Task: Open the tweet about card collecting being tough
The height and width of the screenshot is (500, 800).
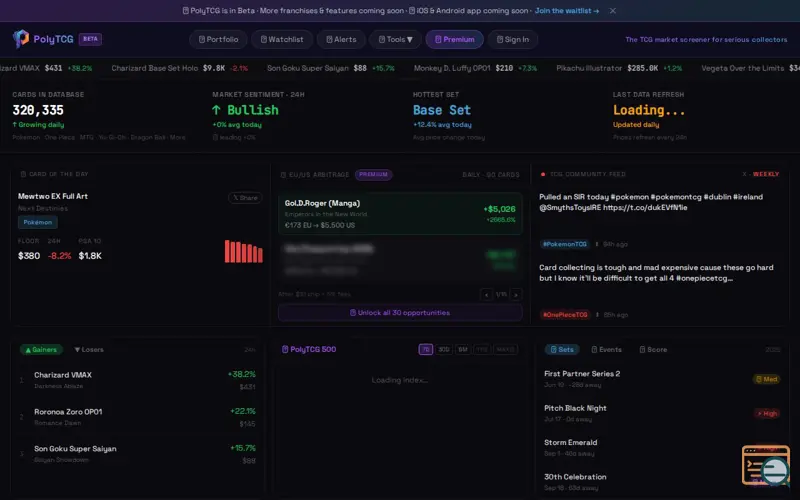Action: click(x=656, y=273)
